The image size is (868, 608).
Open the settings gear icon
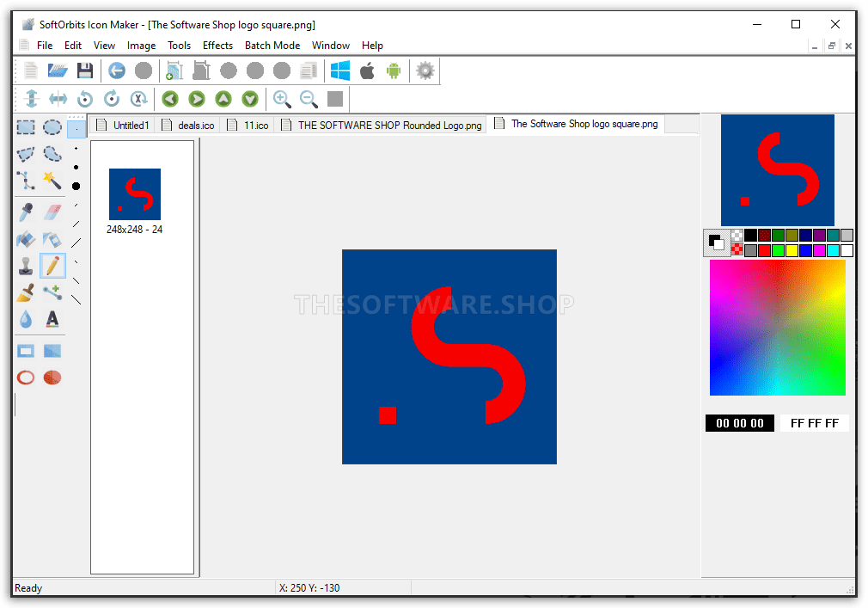[425, 71]
